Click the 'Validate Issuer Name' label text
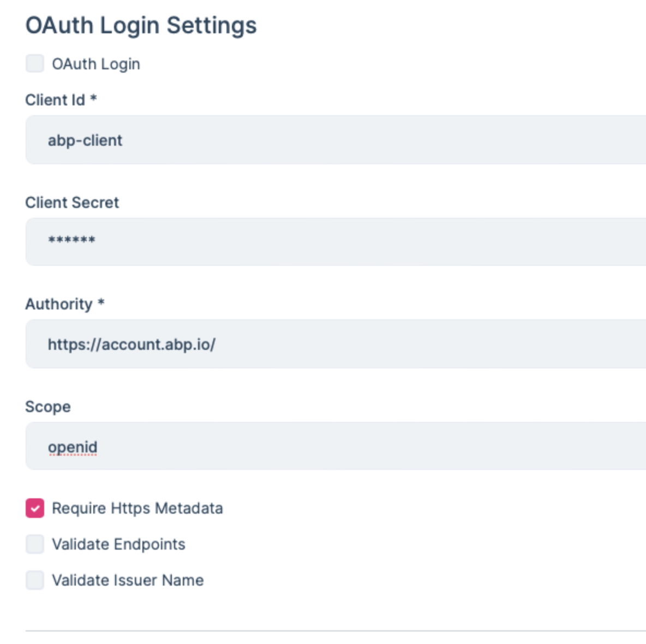The image size is (646, 644). pyautogui.click(x=128, y=580)
